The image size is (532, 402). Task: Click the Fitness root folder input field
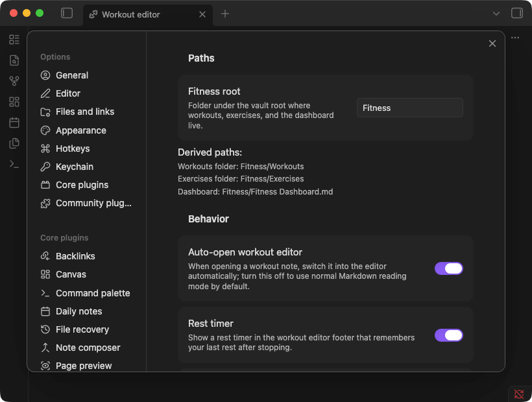[410, 108]
